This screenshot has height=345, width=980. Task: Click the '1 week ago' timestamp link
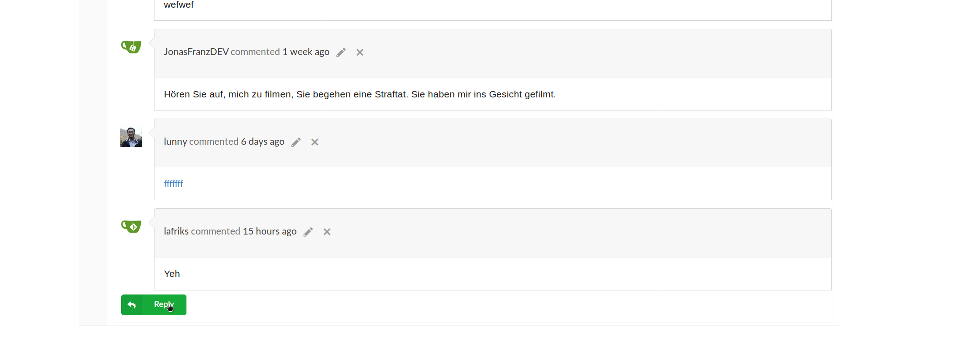click(306, 51)
